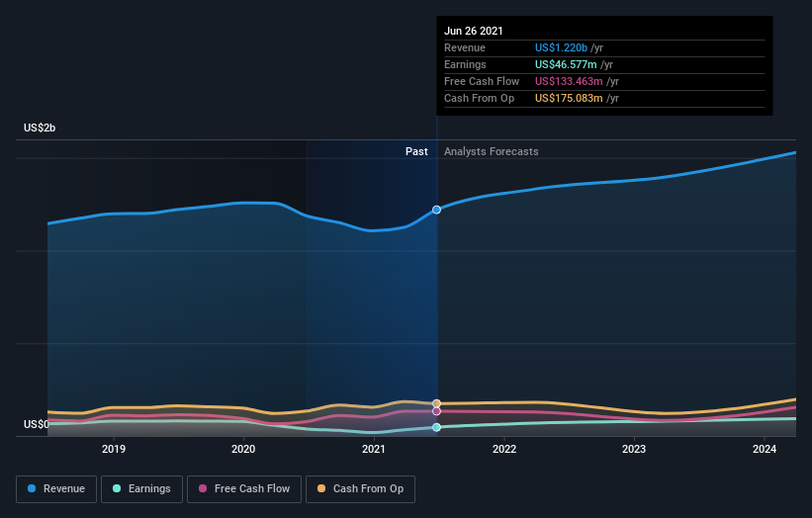This screenshot has height=518, width=812.
Task: Click the Past label on chart
Action: [416, 151]
